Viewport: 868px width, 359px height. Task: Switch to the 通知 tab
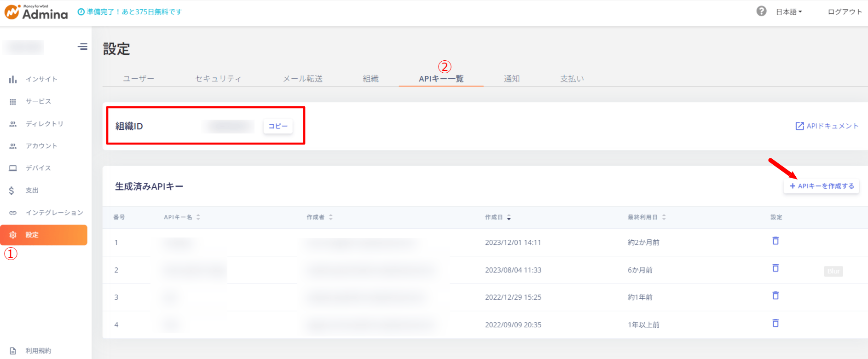512,79
